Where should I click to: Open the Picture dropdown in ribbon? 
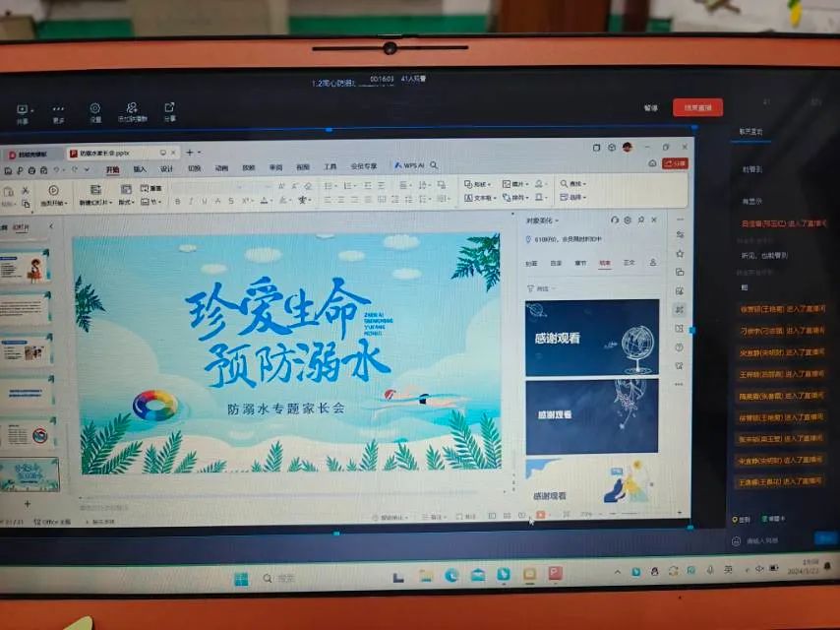coord(514,184)
